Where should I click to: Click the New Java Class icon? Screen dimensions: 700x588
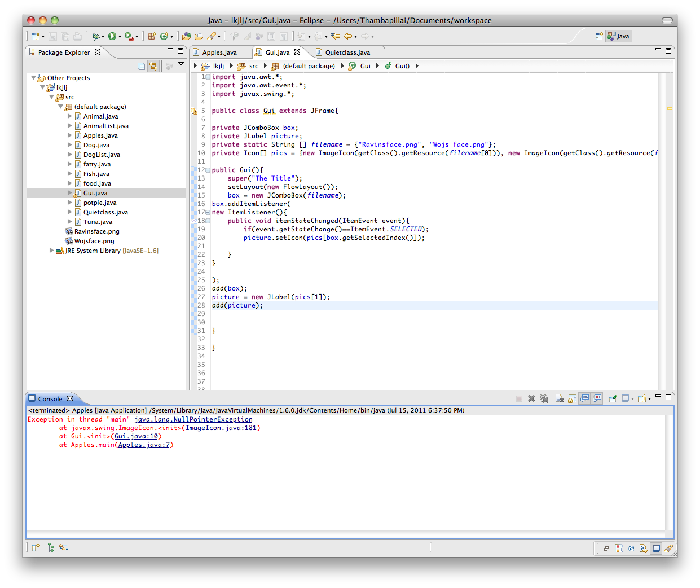164,36
